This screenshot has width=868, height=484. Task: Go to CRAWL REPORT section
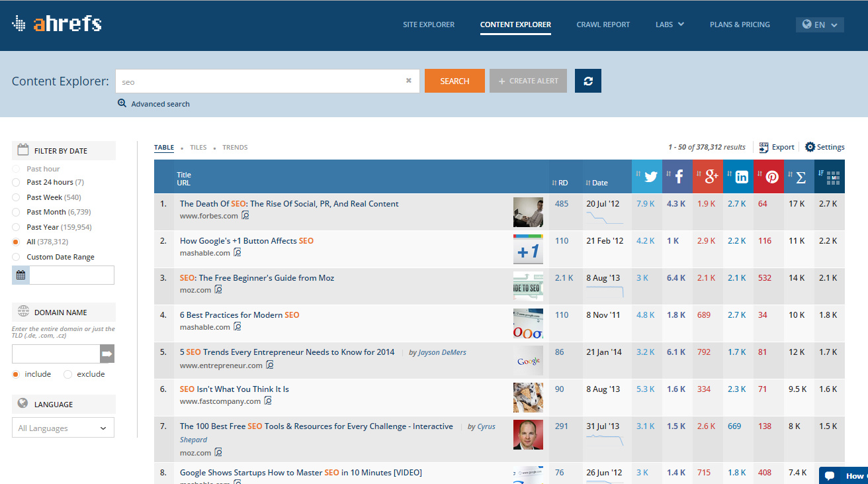click(x=603, y=24)
